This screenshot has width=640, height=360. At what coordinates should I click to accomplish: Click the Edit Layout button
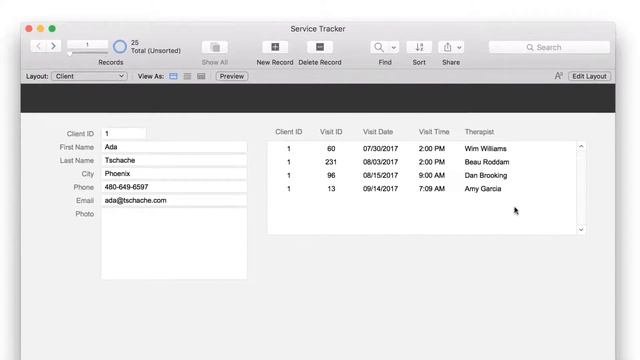tap(589, 76)
